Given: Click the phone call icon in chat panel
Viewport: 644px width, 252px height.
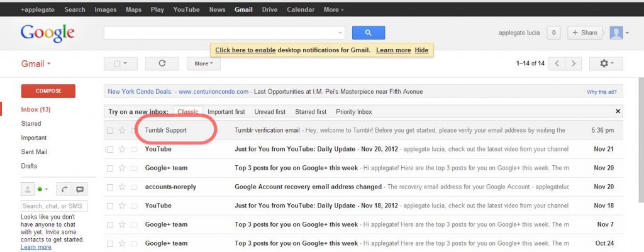Looking at the screenshot, I should [64, 189].
